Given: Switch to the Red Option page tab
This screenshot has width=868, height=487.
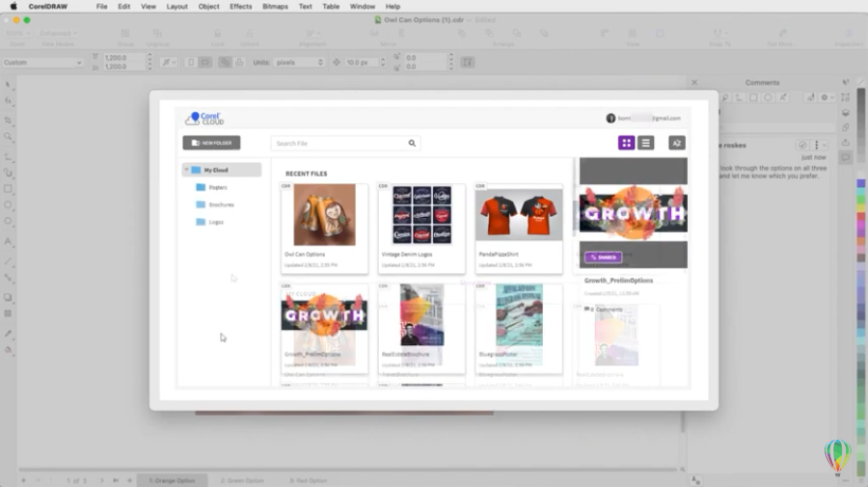Looking at the screenshot, I should point(308,480).
